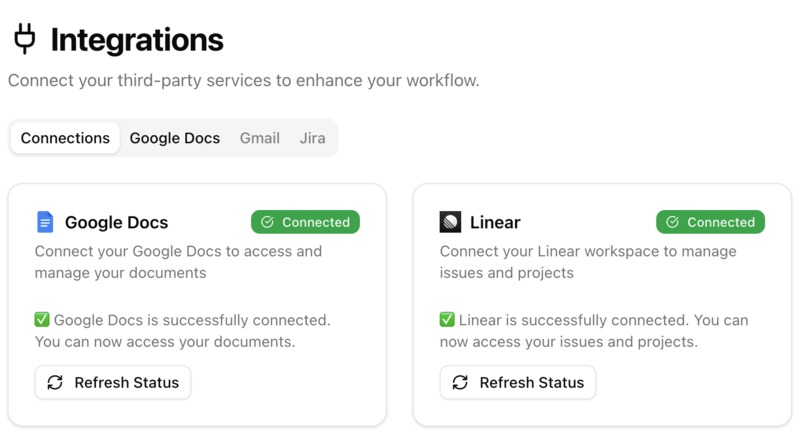Screen dimensions: 806x447
Task: Click the refresh arrows icon in Google Docs card
Action: (55, 382)
